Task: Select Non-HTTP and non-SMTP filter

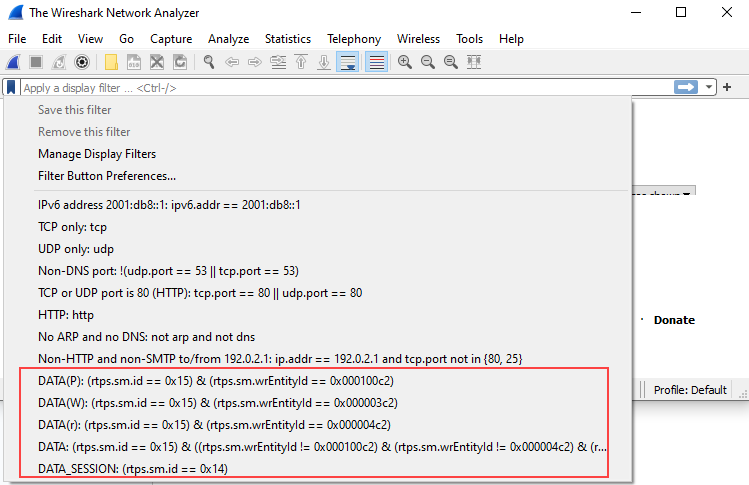Action: (x=280, y=359)
